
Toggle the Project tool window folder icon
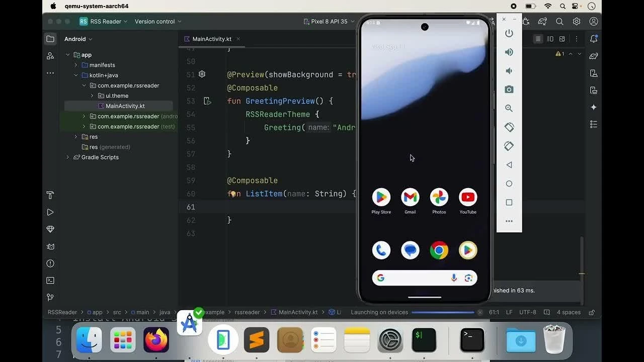click(x=50, y=39)
